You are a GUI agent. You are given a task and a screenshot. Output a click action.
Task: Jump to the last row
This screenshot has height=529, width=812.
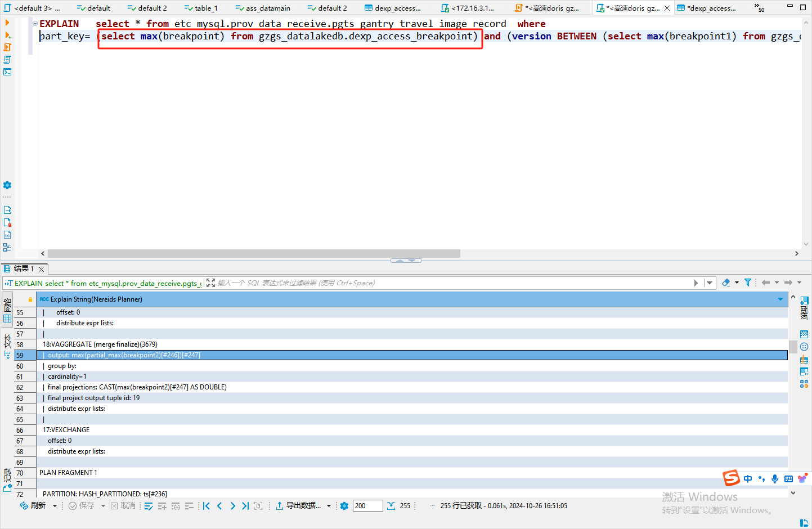click(245, 506)
